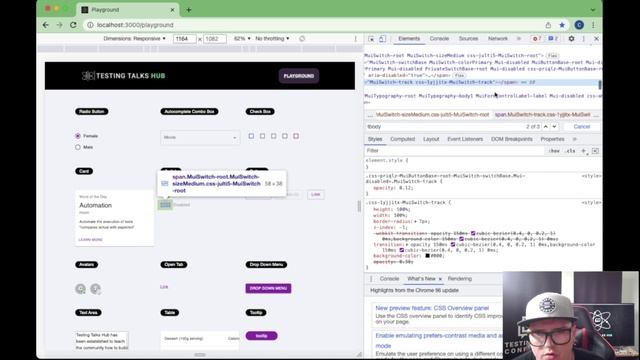
Task: Open the Chrome profile avatar
Action: point(579,25)
